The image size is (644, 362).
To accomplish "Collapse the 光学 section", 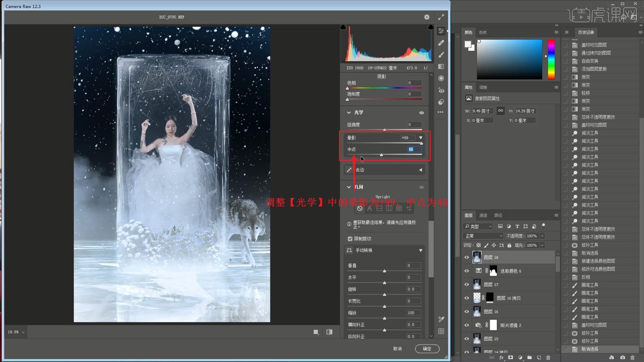I will tap(349, 113).
